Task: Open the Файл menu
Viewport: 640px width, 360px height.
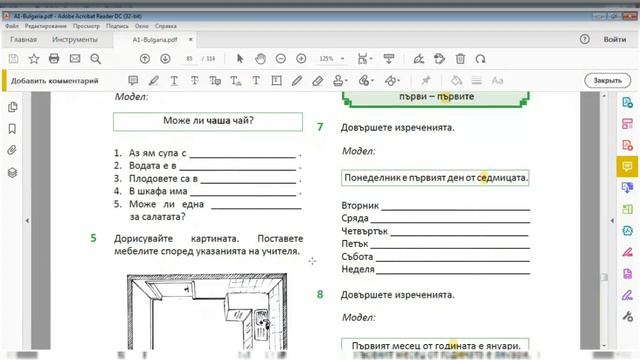Action: [x=12, y=26]
